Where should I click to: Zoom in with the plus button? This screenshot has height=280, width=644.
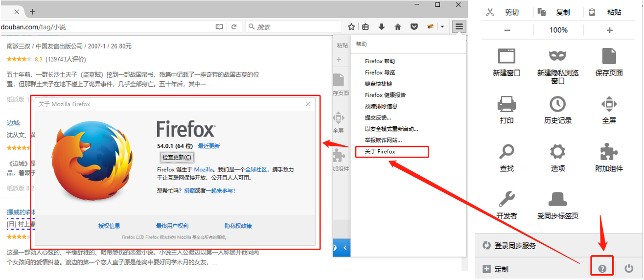tap(610, 30)
